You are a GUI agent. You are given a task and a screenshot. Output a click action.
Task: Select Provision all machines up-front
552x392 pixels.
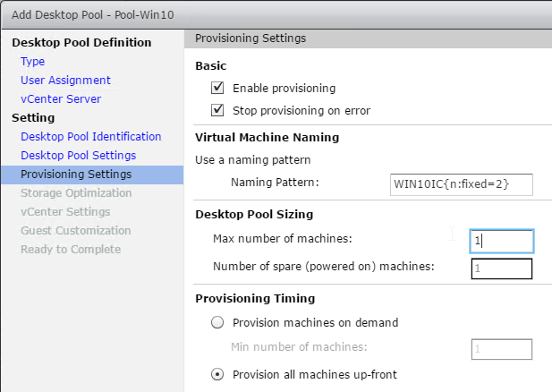tap(217, 374)
